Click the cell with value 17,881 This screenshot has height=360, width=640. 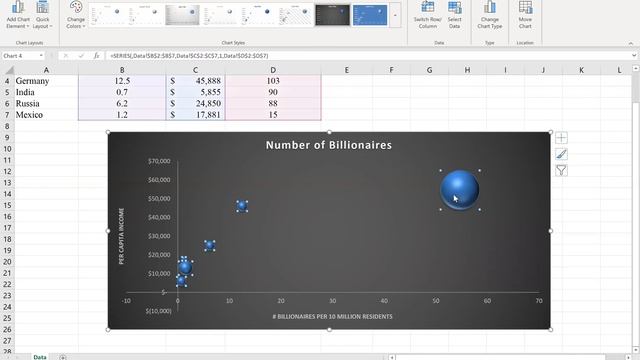tap(196, 115)
